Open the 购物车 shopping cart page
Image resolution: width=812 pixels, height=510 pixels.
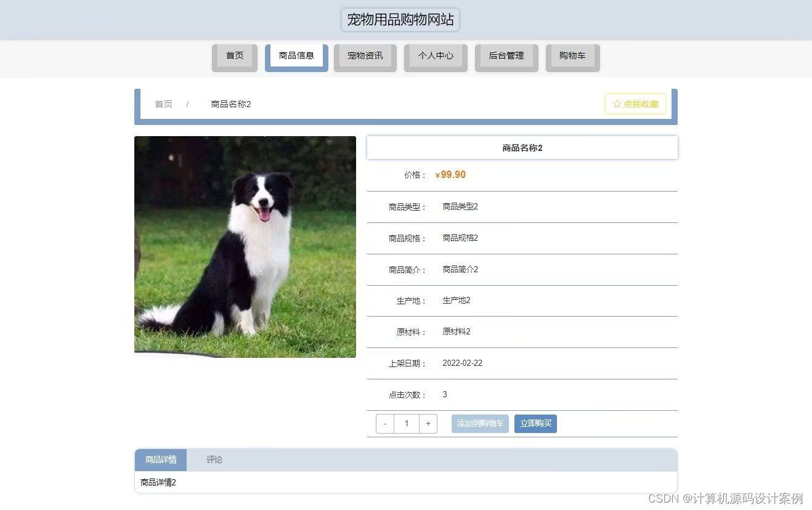click(x=572, y=56)
